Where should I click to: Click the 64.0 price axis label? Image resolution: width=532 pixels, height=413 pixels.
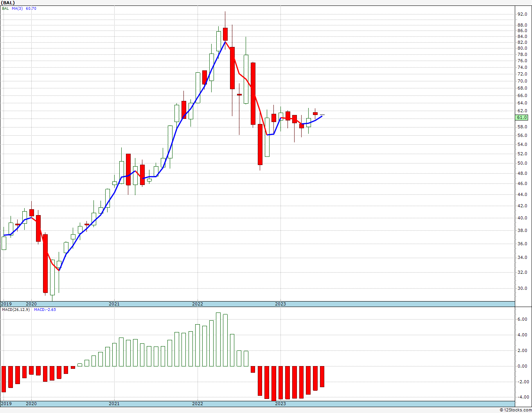tap(522, 103)
